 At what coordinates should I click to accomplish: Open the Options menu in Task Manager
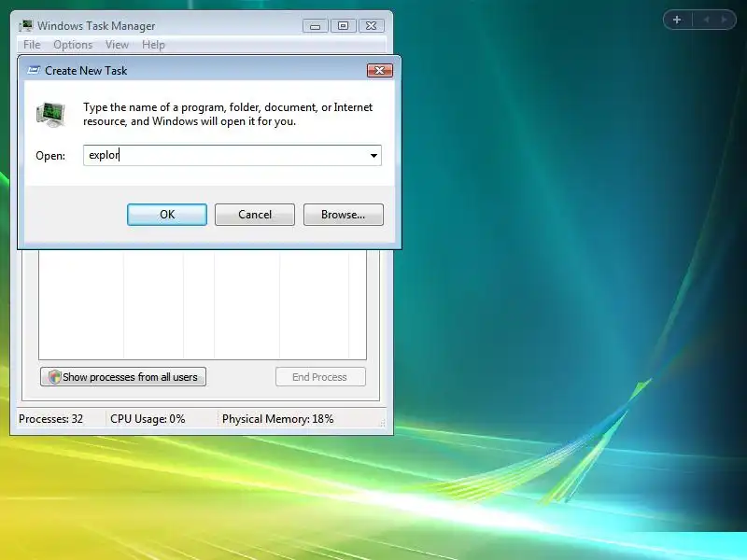coord(73,45)
